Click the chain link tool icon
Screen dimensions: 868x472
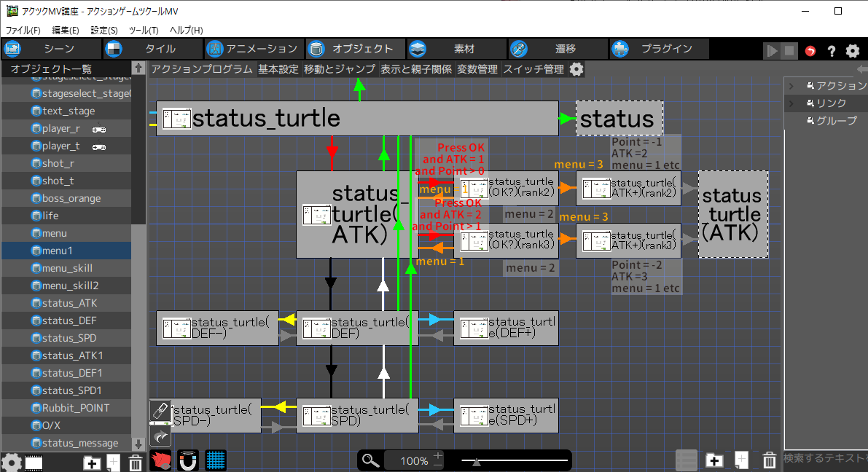[x=160, y=411]
